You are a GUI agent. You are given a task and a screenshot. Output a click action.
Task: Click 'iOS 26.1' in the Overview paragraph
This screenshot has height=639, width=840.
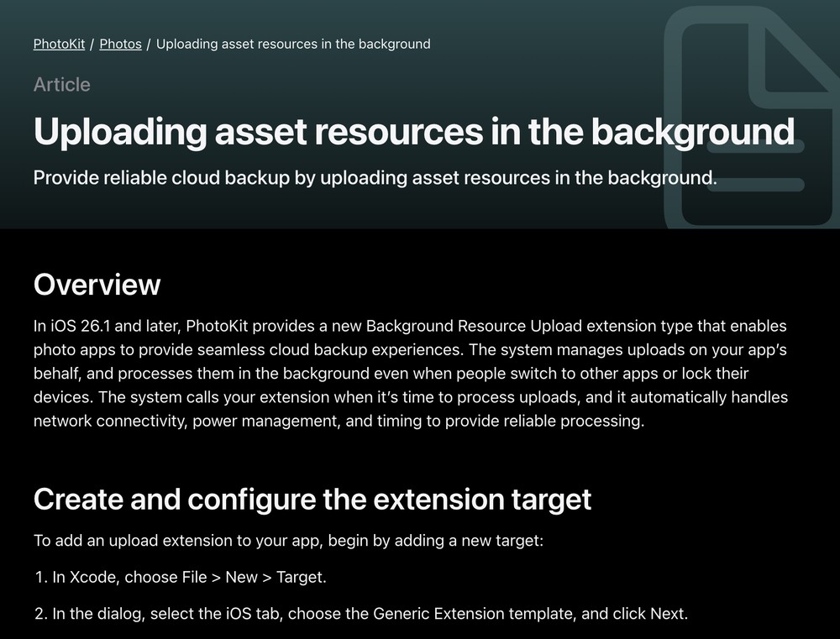tap(80, 326)
